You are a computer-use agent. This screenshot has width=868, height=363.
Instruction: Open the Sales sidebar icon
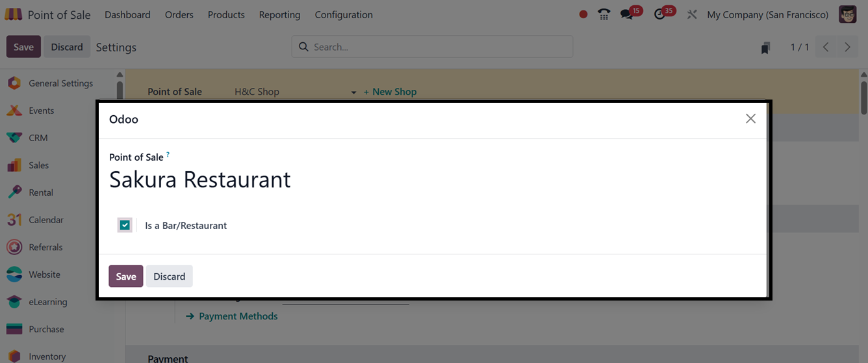(14, 165)
